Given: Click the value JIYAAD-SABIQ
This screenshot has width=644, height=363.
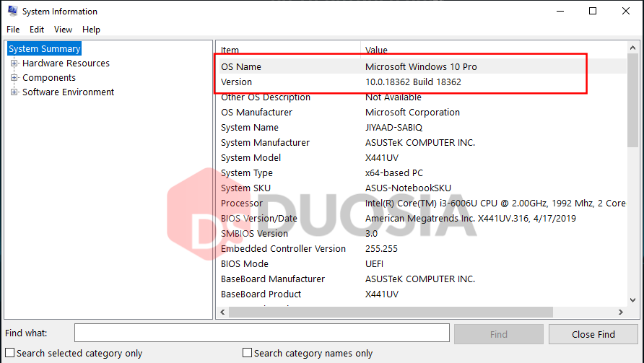Looking at the screenshot, I should (x=393, y=127).
